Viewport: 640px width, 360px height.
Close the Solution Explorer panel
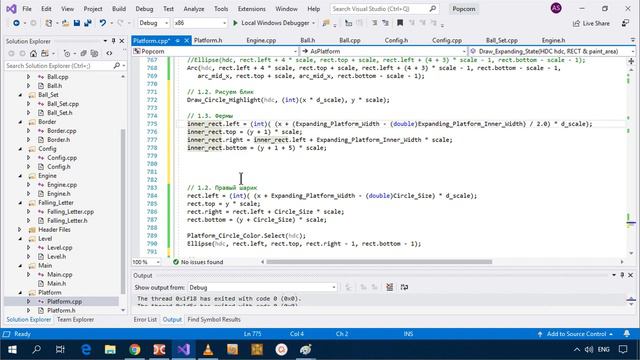(122, 41)
